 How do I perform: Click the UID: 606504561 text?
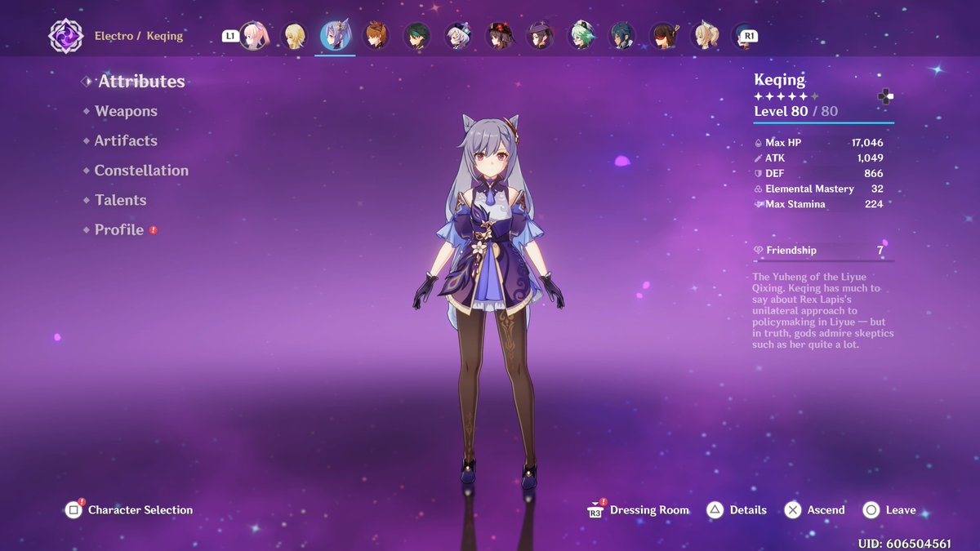905,543
